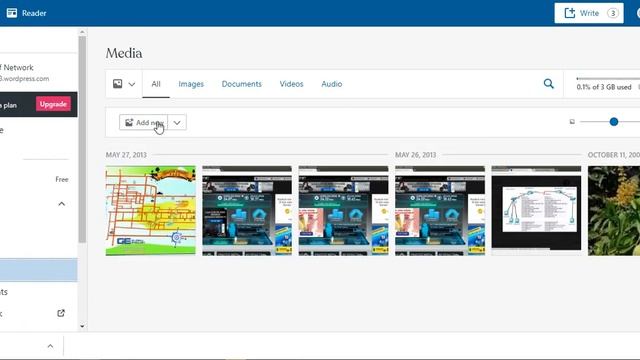Click the 0.1% of 3 GB used text
This screenshot has height=360, width=640.
tap(604, 87)
